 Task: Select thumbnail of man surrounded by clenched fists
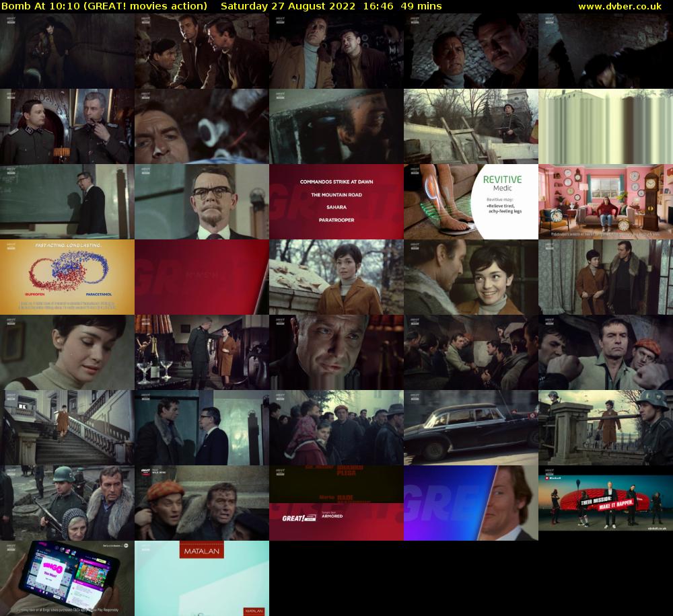[x=606, y=352]
